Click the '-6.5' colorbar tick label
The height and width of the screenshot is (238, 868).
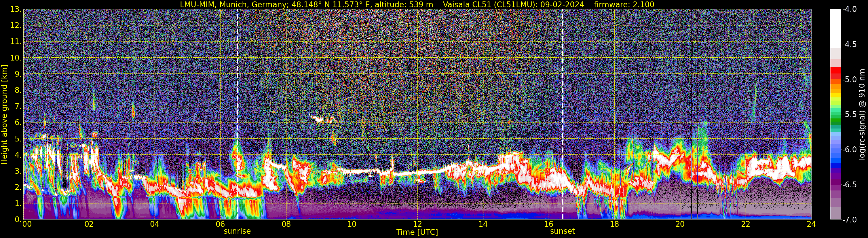coord(849,185)
